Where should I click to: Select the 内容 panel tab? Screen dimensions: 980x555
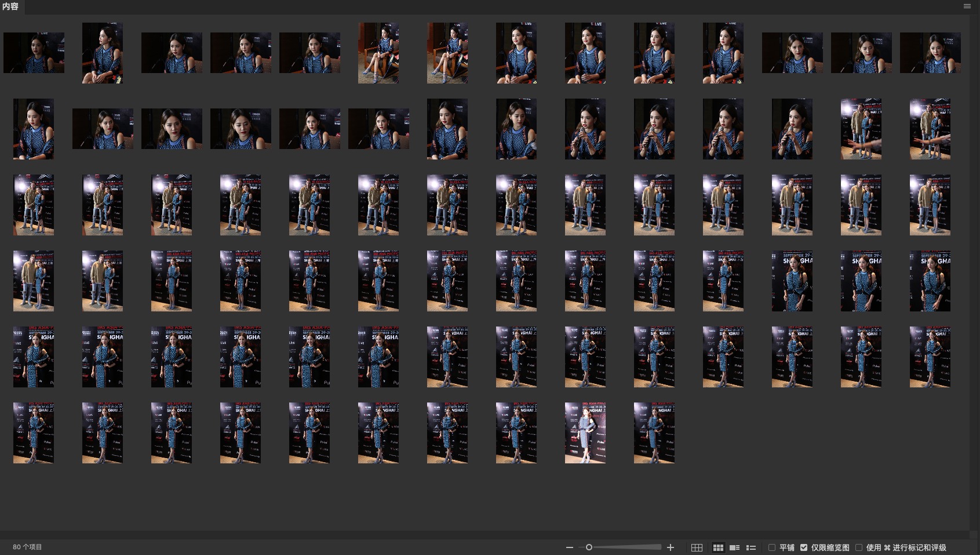click(x=10, y=6)
